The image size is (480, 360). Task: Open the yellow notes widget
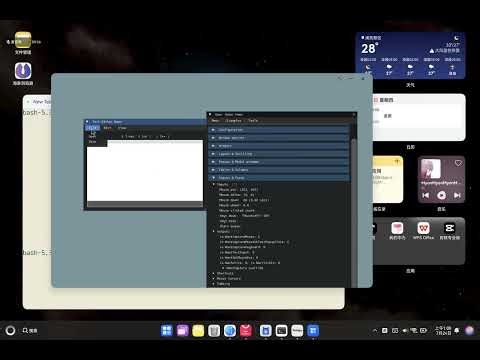388,179
